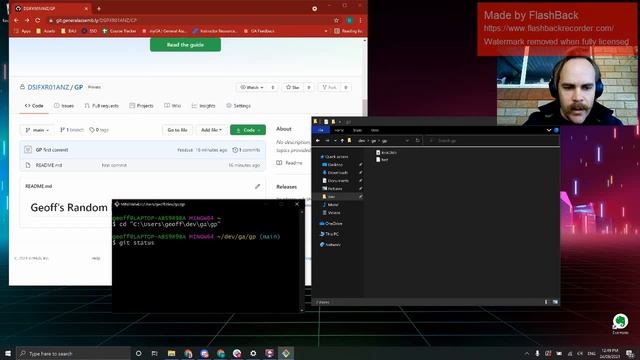
Task: Select Downloads in the navigation pane
Action: click(335, 173)
